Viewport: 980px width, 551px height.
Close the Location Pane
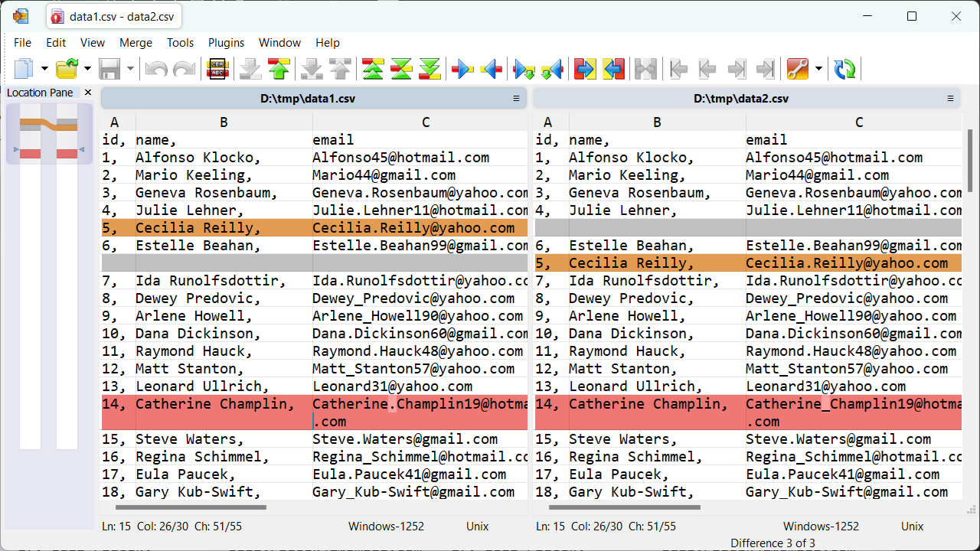[x=87, y=93]
